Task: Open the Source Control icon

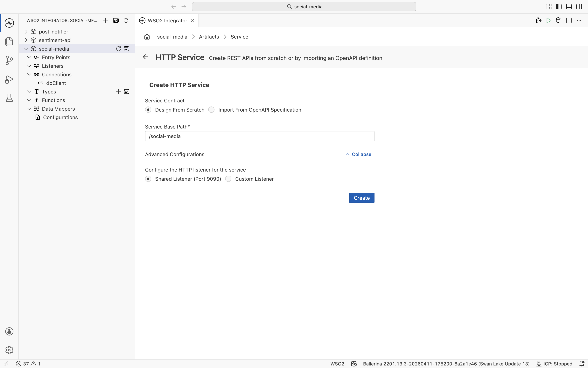Action: (9, 60)
